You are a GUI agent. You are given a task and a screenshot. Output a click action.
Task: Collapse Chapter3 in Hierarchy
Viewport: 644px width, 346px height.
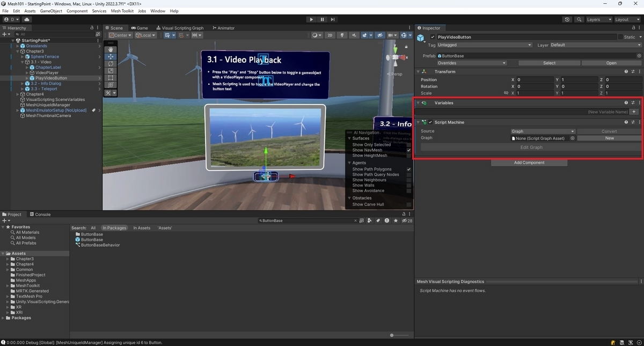tap(17, 51)
